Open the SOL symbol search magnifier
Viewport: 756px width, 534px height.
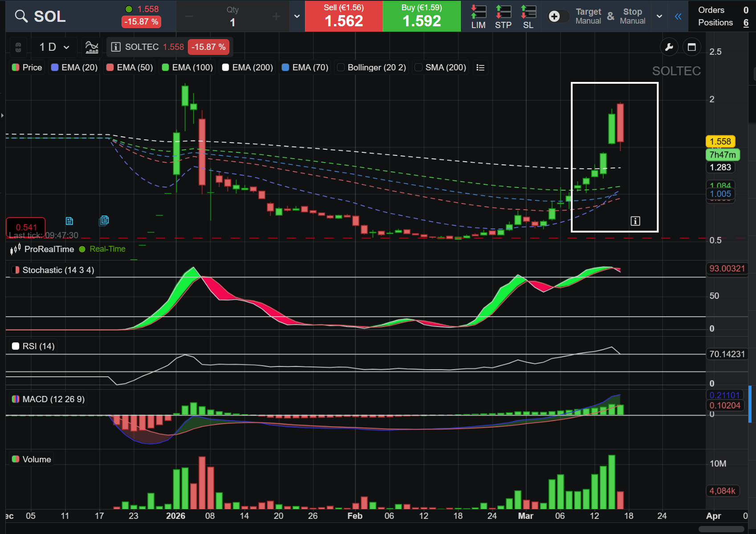pos(21,16)
